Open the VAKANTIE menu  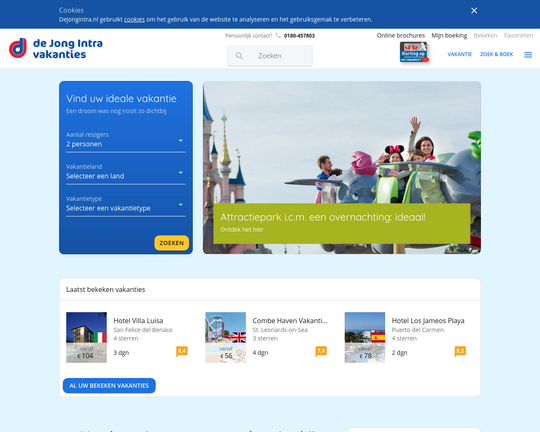[459, 54]
